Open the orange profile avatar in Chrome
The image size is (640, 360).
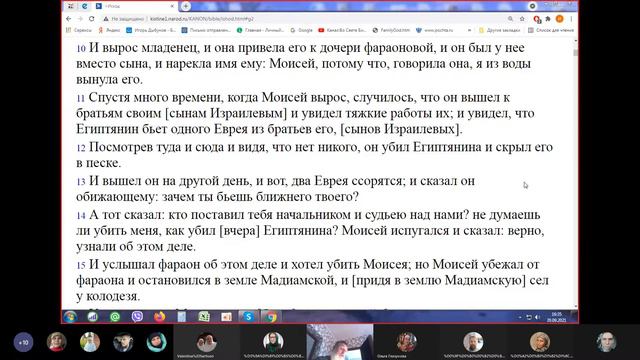point(560,19)
